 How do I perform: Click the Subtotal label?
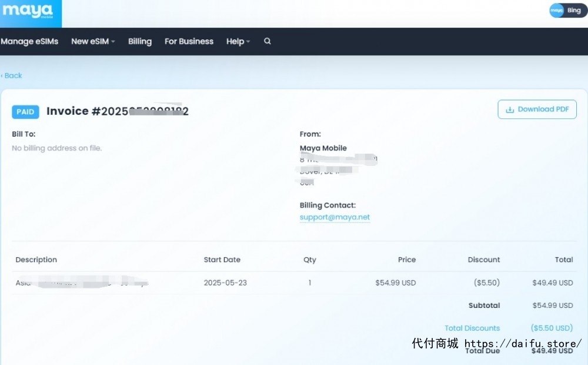pos(484,306)
